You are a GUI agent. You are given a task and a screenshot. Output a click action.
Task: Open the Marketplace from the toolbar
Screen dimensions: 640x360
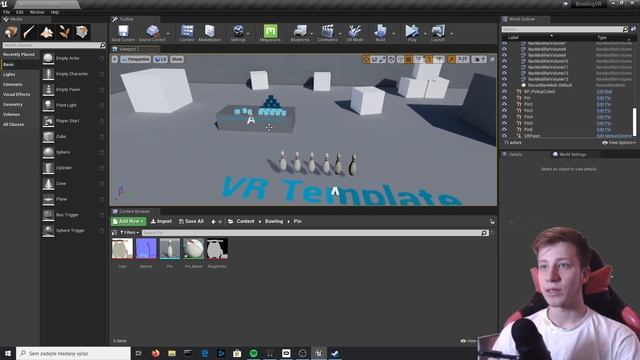tap(209, 31)
